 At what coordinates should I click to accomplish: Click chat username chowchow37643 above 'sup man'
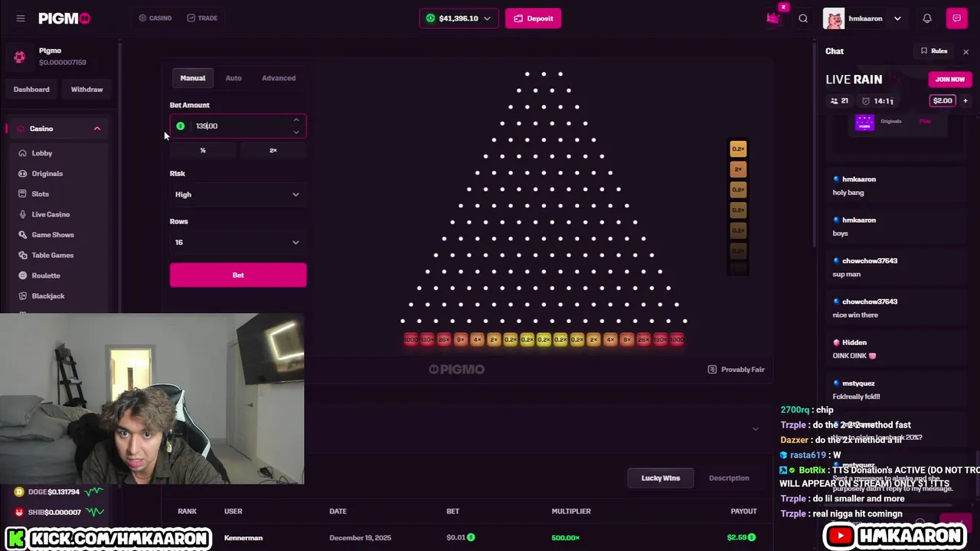870,261
